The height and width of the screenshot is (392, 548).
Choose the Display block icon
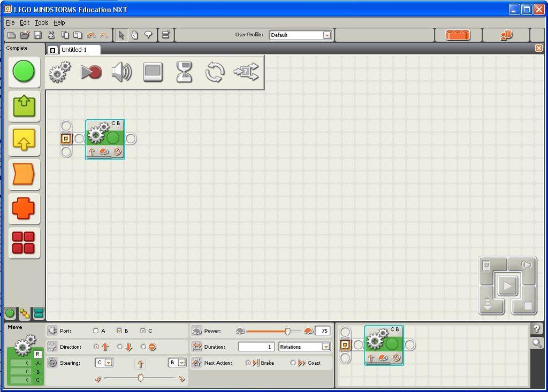153,72
